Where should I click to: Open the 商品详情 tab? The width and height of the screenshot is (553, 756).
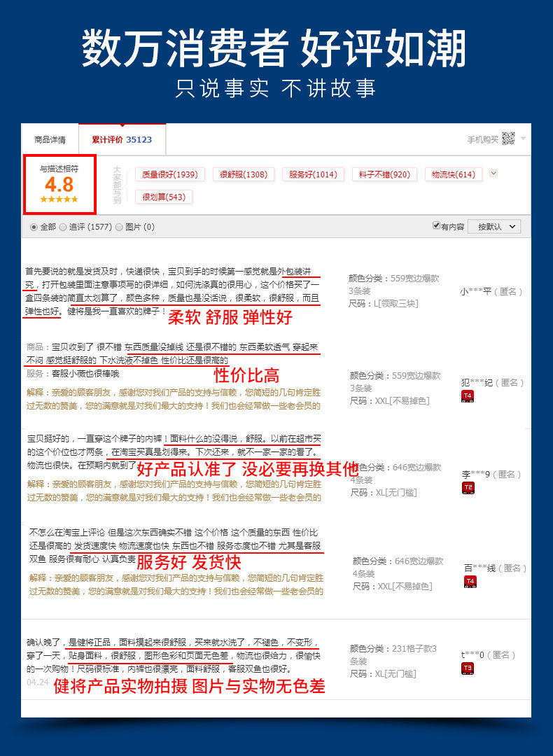pos(50,140)
